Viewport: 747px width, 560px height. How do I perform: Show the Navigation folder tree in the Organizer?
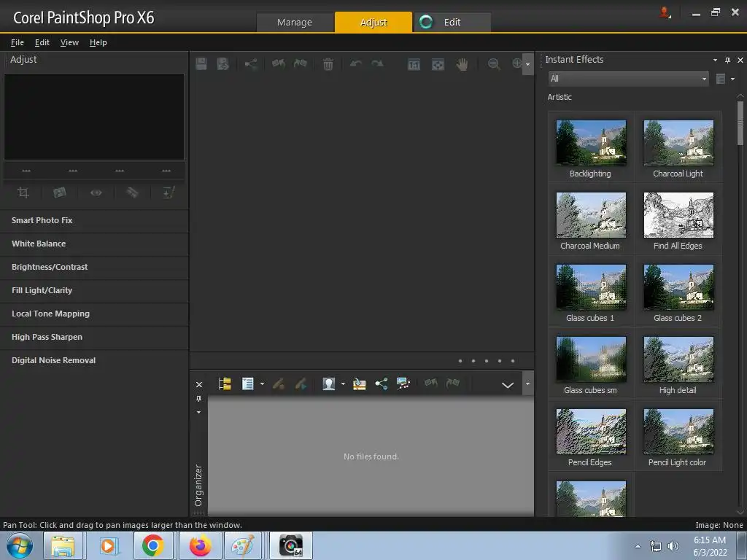click(x=225, y=384)
